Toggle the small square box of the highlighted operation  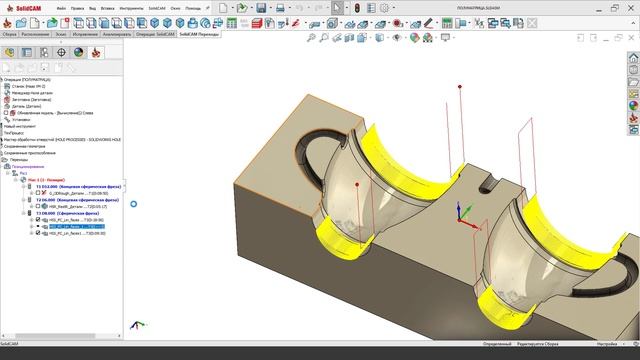coord(38,226)
